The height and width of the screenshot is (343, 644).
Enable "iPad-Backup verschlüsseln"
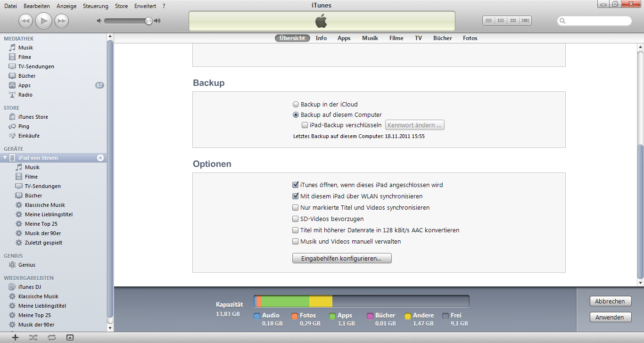305,125
